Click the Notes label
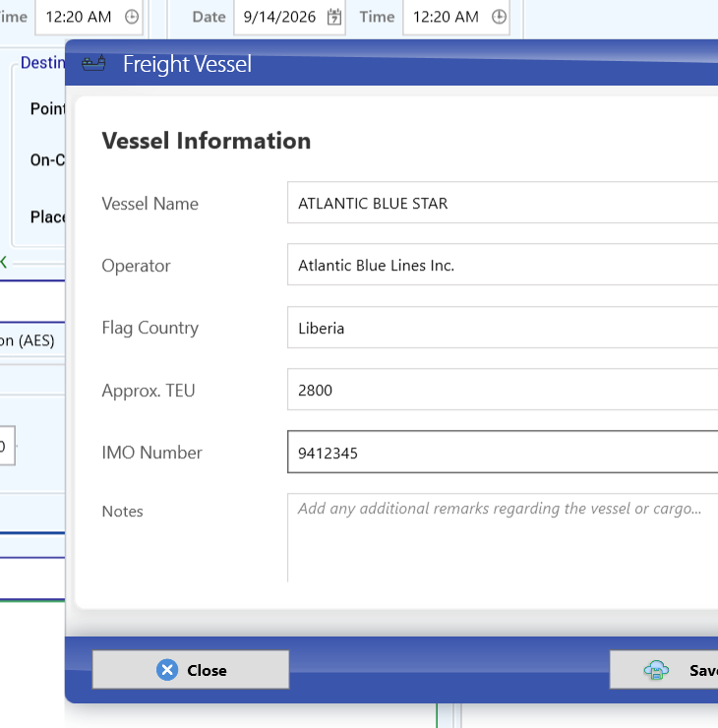This screenshot has height=728, width=718. 123,512
